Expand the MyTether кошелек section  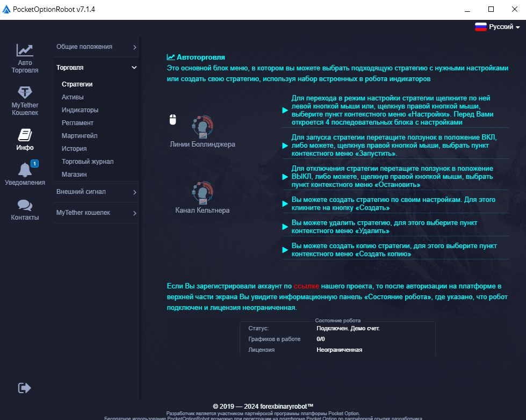pyautogui.click(x=97, y=213)
